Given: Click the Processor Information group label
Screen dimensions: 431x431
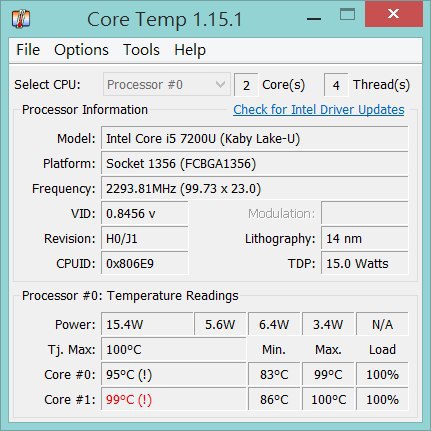Looking at the screenshot, I should point(85,109).
